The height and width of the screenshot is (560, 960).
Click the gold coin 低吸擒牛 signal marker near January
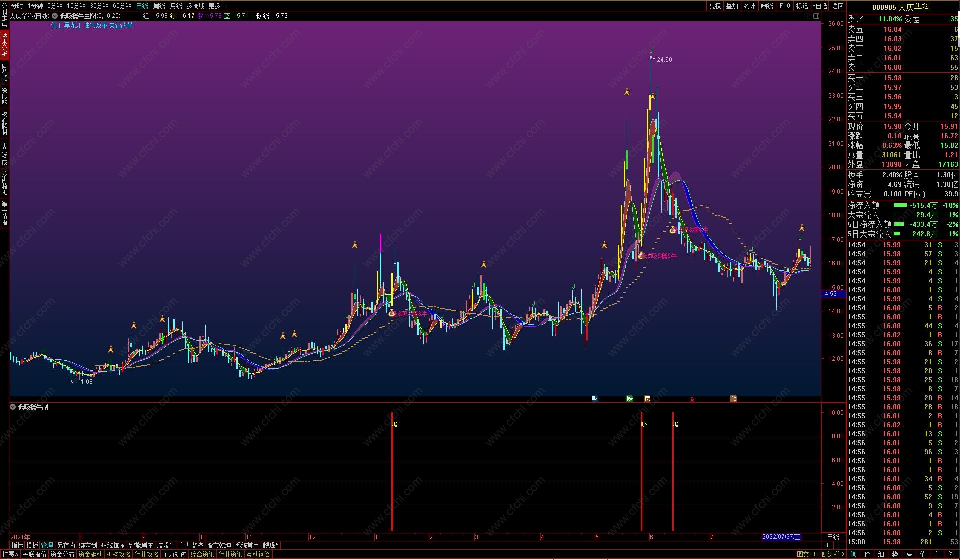[x=391, y=313]
